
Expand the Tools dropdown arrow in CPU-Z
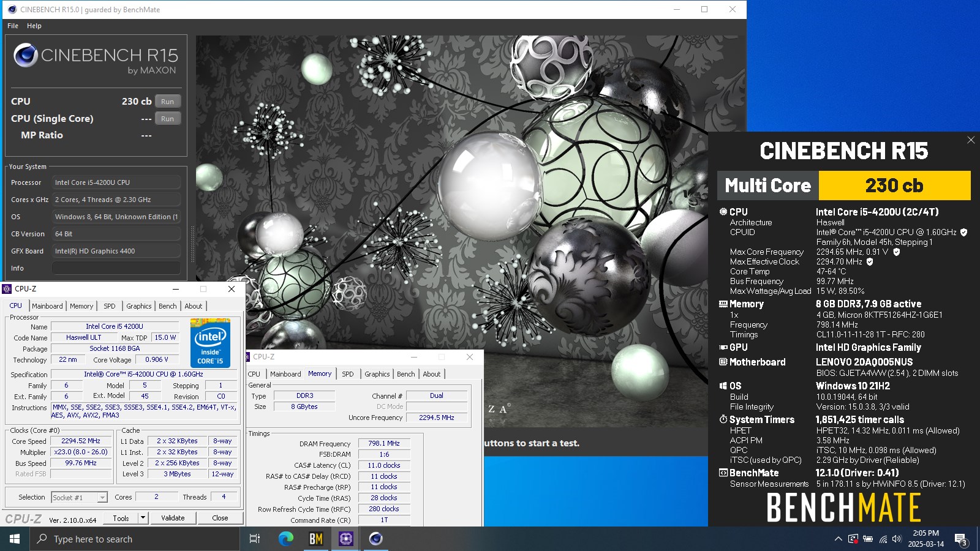143,518
